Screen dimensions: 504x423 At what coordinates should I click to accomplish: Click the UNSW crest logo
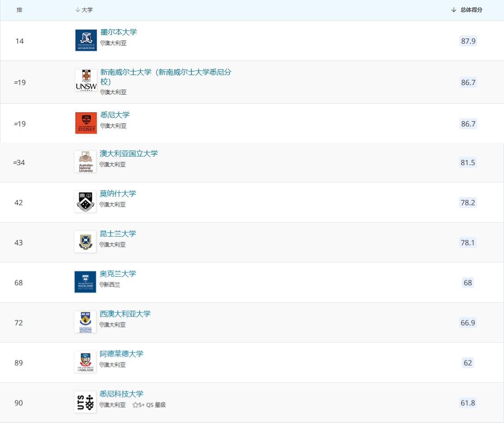85,80
